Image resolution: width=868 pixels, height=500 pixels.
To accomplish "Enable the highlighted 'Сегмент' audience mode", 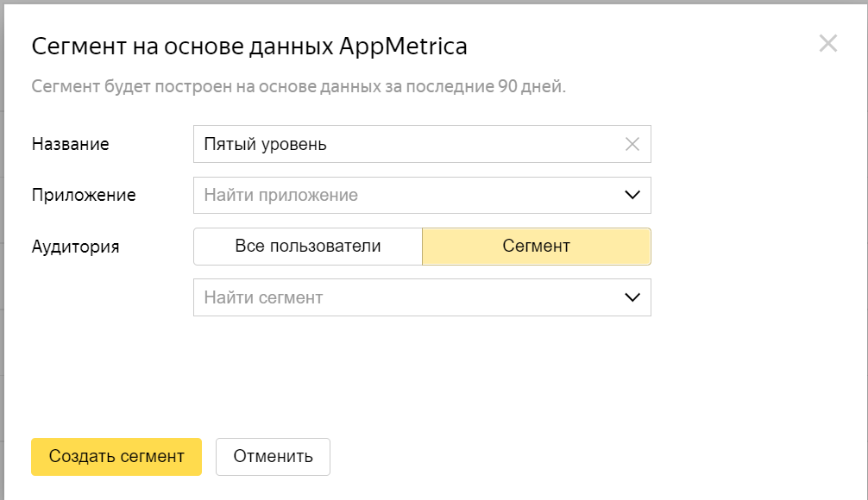I will (536, 246).
